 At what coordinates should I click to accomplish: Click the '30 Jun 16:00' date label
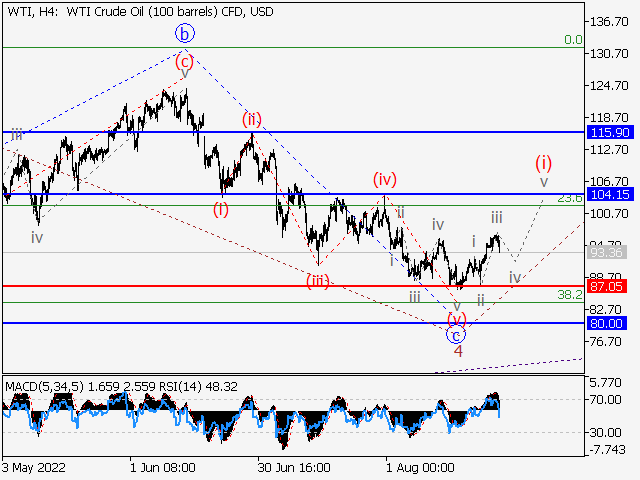(294, 467)
